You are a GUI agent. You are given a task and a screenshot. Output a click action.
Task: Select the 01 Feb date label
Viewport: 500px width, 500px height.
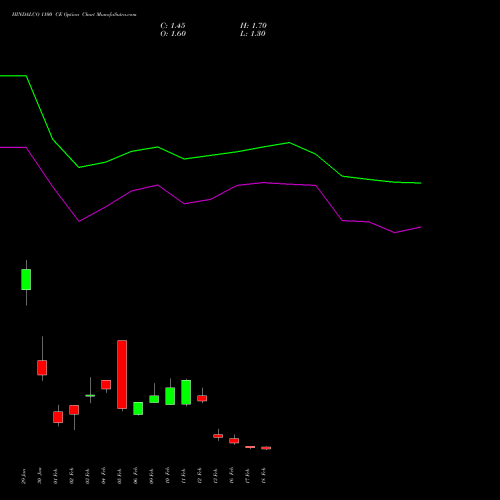pos(56,476)
